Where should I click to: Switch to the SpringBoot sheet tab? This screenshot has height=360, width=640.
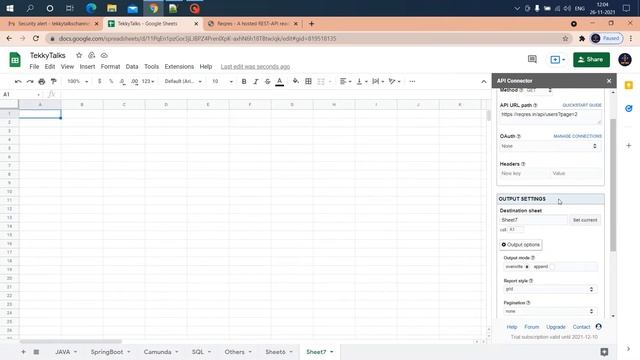(107, 352)
